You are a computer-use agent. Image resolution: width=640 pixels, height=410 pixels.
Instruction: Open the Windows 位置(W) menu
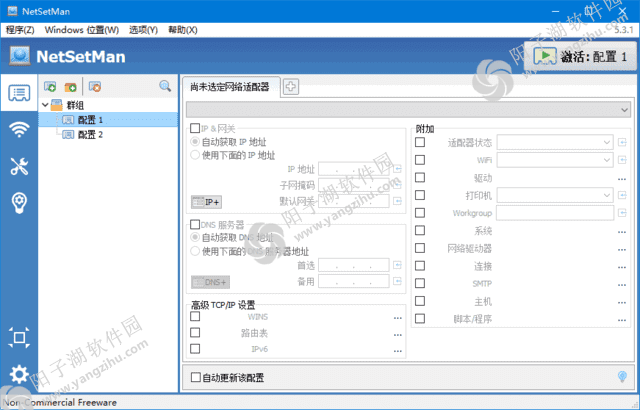pyautogui.click(x=82, y=30)
